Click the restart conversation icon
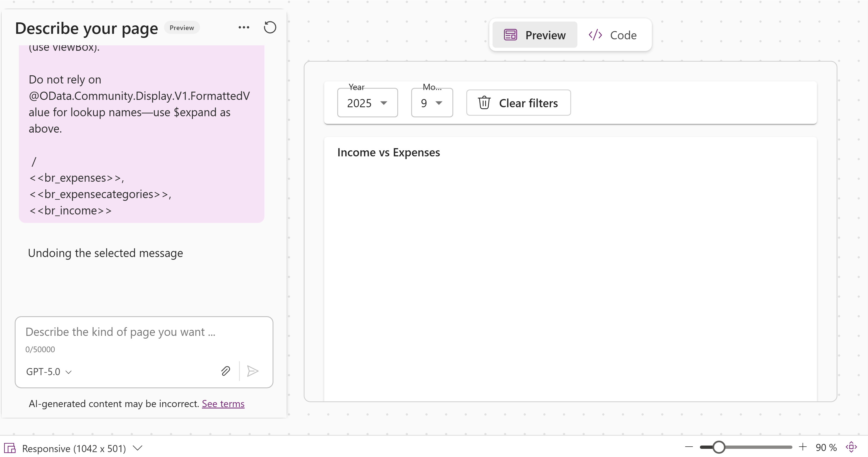Viewport: 868px width, 457px height. (x=270, y=28)
